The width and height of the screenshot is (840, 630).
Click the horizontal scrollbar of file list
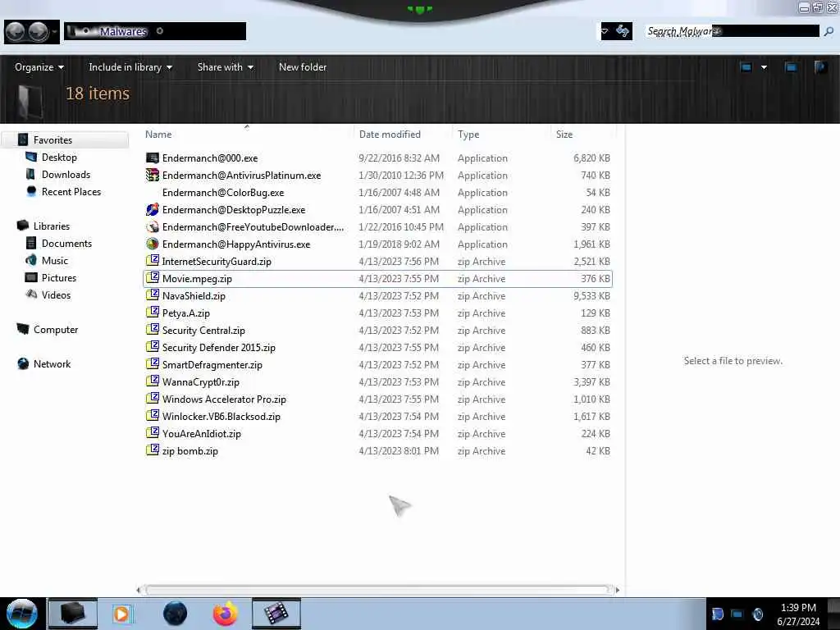tap(377, 590)
